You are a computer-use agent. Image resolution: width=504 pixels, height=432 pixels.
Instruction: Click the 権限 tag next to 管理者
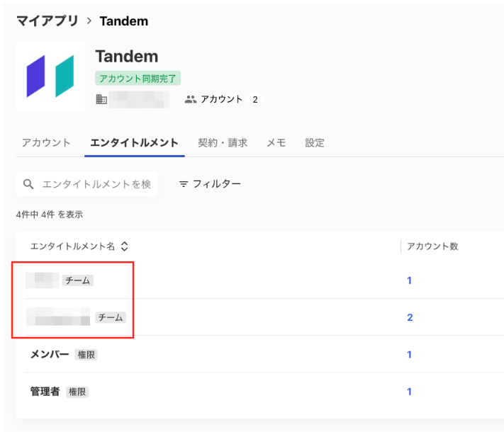click(77, 392)
